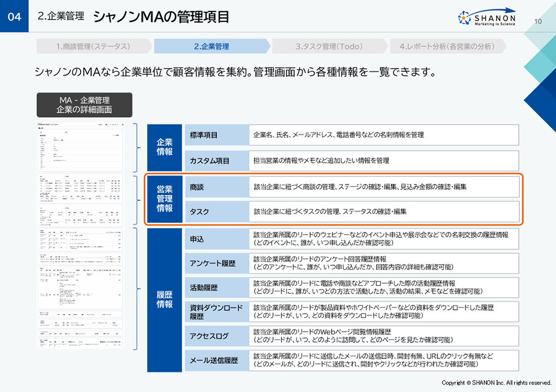Click the アンケート履歴 row label
Image resolution: width=556 pixels, height=392 pixels.
coord(216,263)
